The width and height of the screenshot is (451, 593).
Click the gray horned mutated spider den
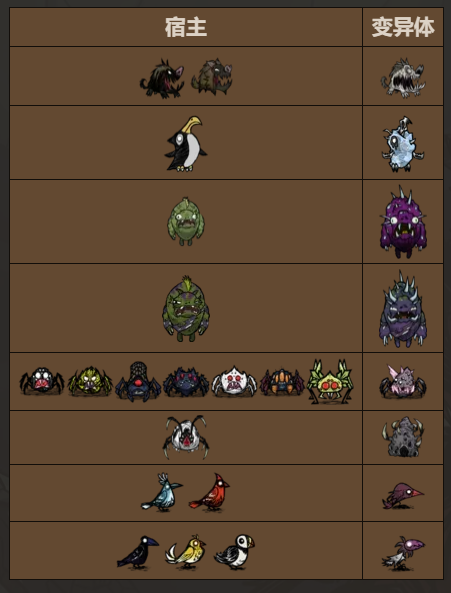(403, 437)
